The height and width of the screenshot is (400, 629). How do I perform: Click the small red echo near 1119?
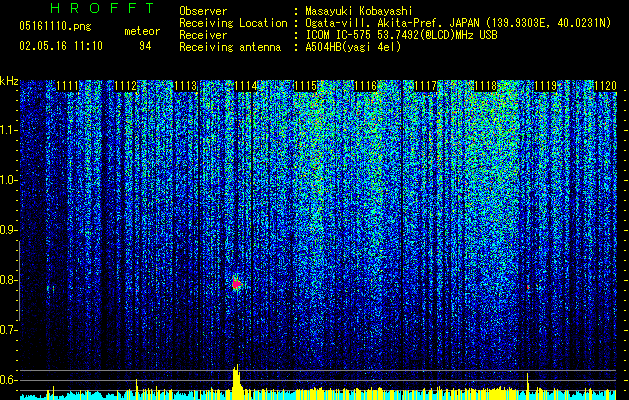pyautogui.click(x=528, y=287)
